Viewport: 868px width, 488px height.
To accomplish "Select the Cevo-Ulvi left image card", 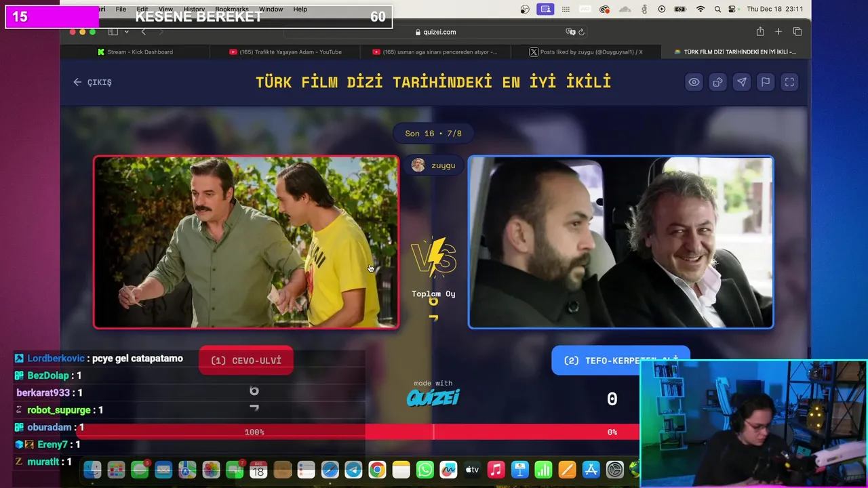I will point(246,243).
